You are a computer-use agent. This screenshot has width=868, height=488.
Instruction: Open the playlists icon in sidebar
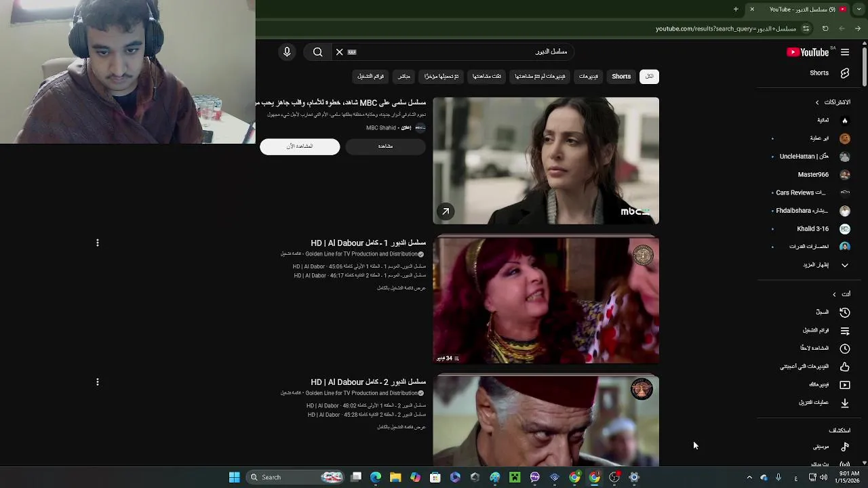[x=845, y=331]
